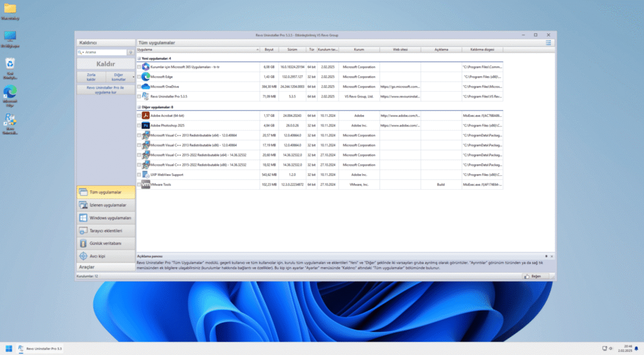644x355 pixels.
Task: Click the VMware, Inc. company cell
Action: point(359,185)
